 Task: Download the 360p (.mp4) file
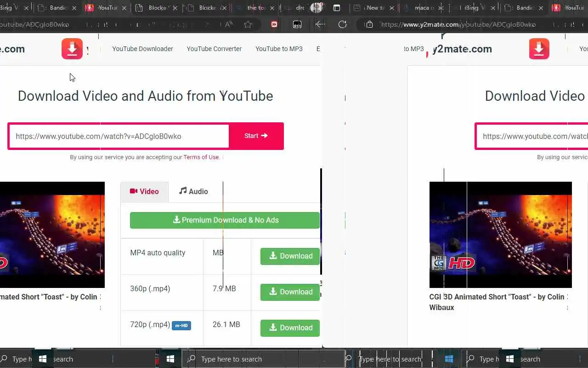[x=290, y=292]
